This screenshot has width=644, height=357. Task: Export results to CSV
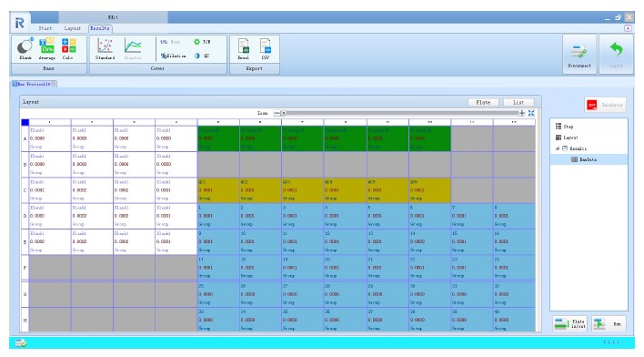click(x=266, y=49)
